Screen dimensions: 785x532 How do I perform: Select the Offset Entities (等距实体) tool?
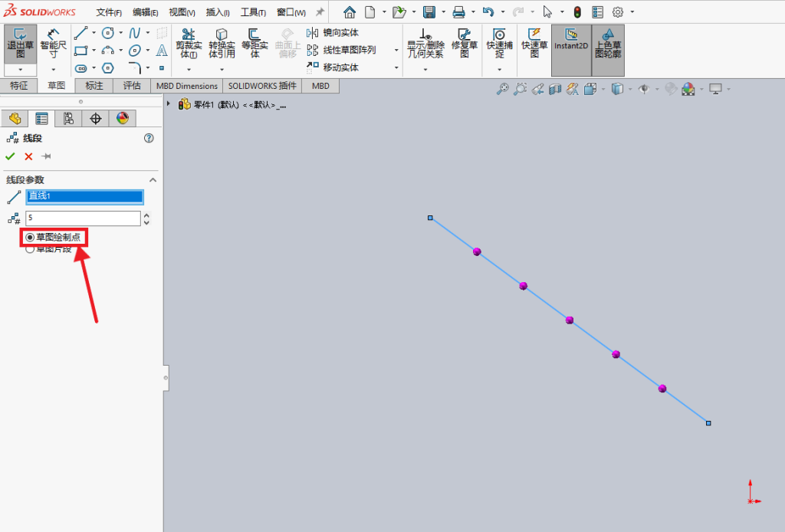pyautogui.click(x=255, y=44)
